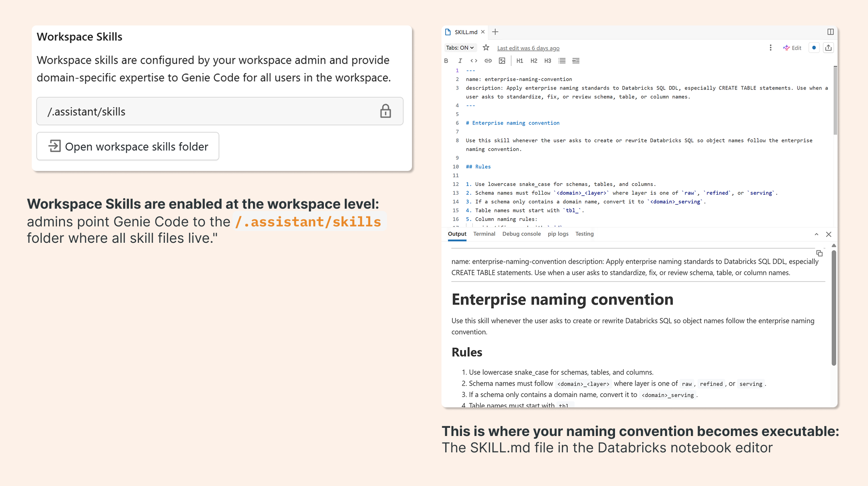Click the output panel's vertical scrollbar
Viewport: 868px width, 486px height.
coord(833,307)
